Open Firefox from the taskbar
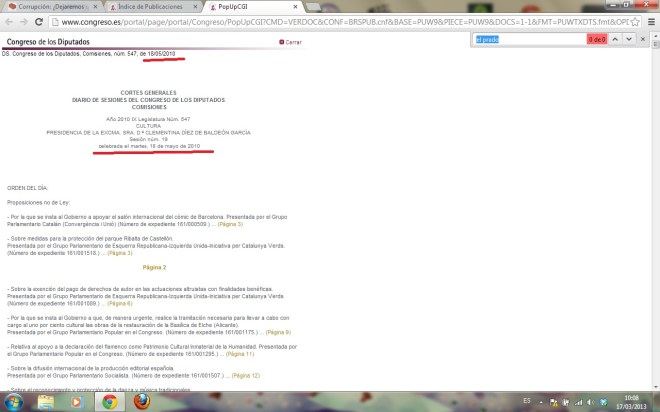660x412 pixels. coord(142,401)
